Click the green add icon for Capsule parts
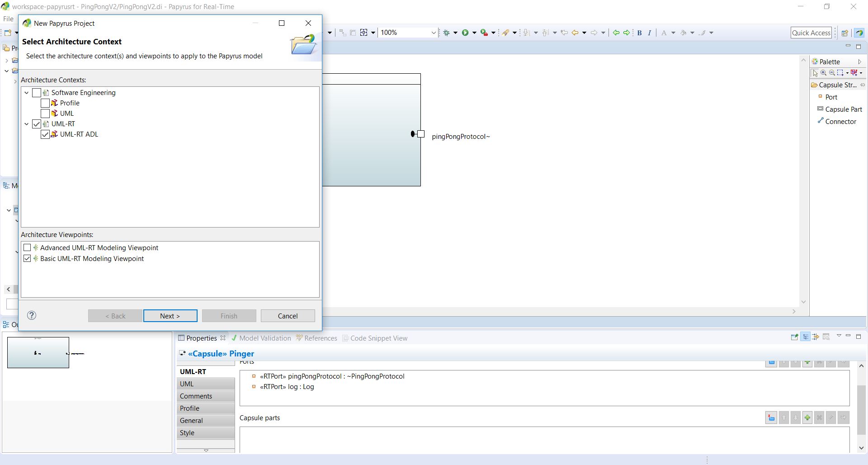The height and width of the screenshot is (465, 868). pyautogui.click(x=807, y=418)
